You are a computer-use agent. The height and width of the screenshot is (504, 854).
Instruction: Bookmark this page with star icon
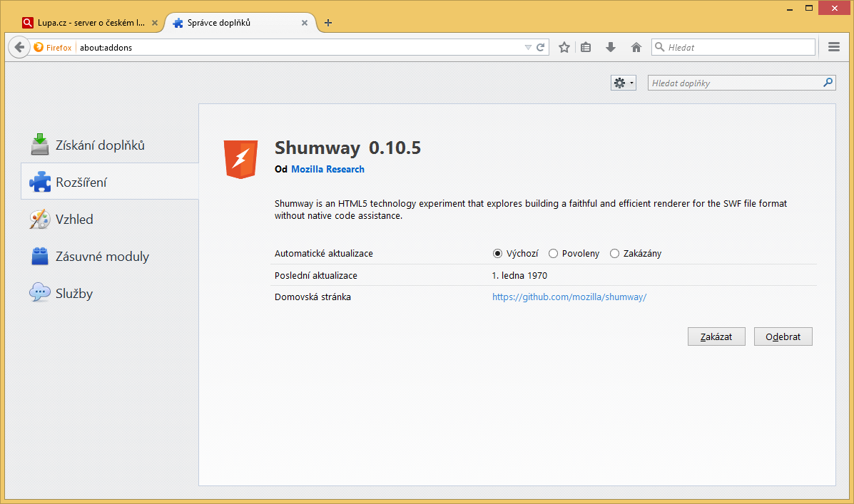[564, 47]
